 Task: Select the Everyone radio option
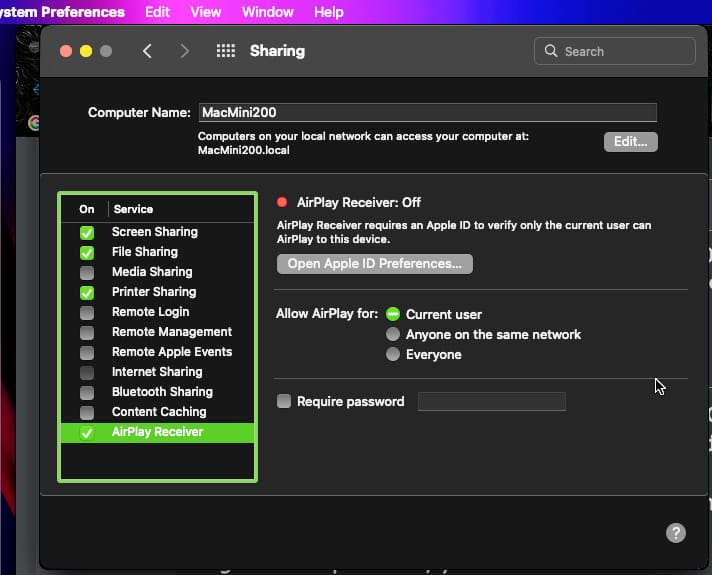click(393, 354)
